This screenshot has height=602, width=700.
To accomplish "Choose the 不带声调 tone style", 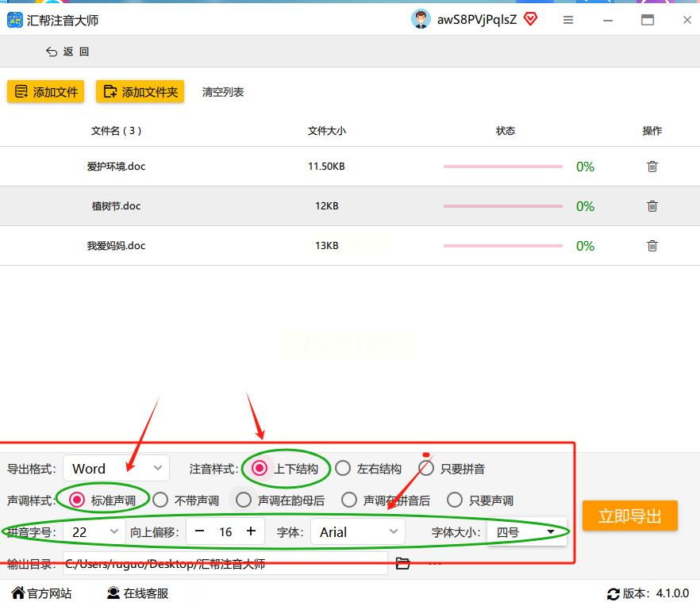I will tap(160, 500).
